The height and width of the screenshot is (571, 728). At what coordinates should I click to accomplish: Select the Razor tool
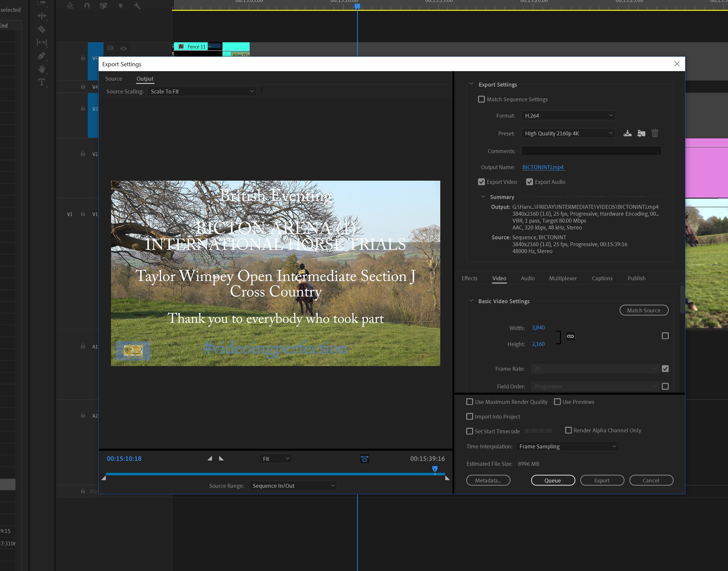(42, 30)
